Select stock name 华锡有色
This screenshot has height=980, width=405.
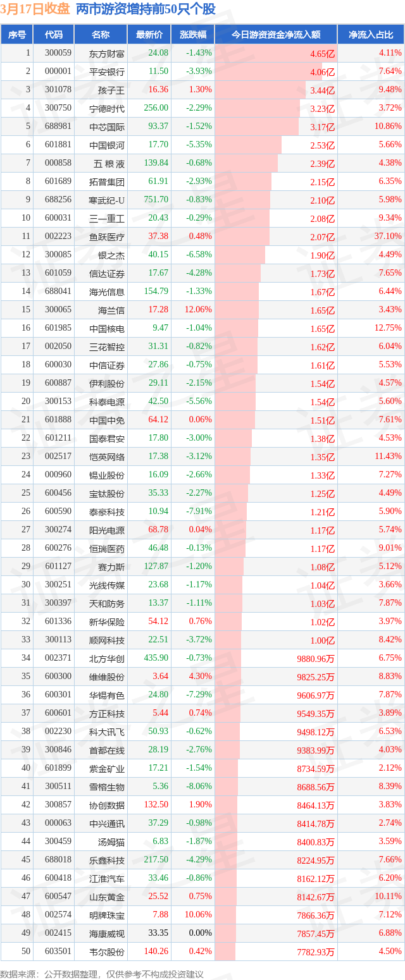click(x=107, y=695)
